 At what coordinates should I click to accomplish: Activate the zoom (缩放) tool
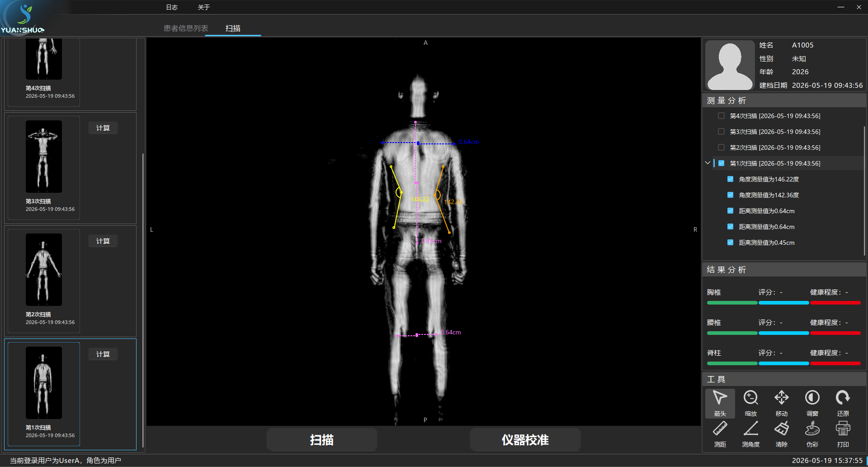[x=751, y=403]
